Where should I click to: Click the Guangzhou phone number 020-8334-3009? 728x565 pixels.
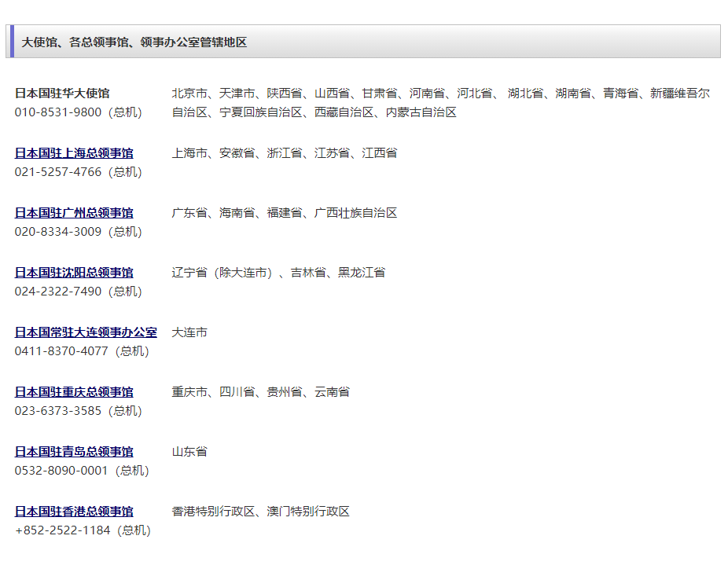tap(58, 232)
